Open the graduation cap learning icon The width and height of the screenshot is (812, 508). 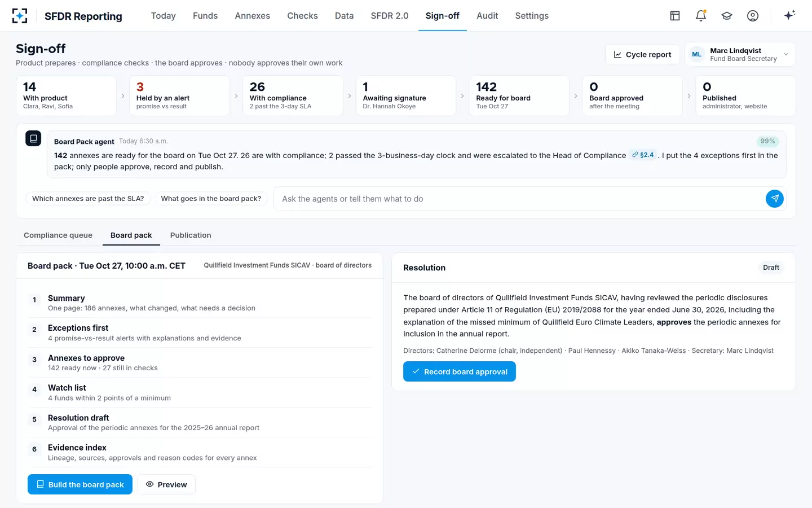[727, 16]
